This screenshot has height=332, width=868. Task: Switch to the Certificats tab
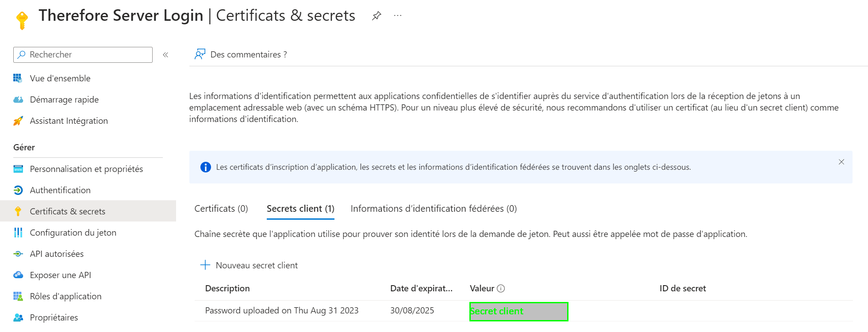pos(221,208)
